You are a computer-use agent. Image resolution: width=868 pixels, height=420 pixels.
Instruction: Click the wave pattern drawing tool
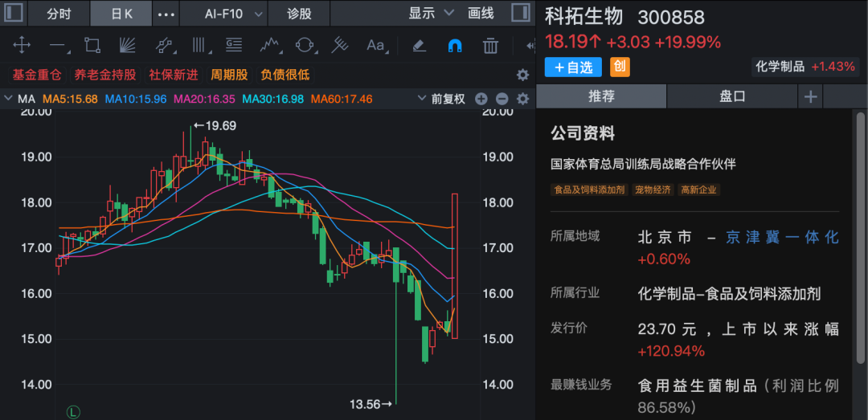pyautogui.click(x=268, y=45)
